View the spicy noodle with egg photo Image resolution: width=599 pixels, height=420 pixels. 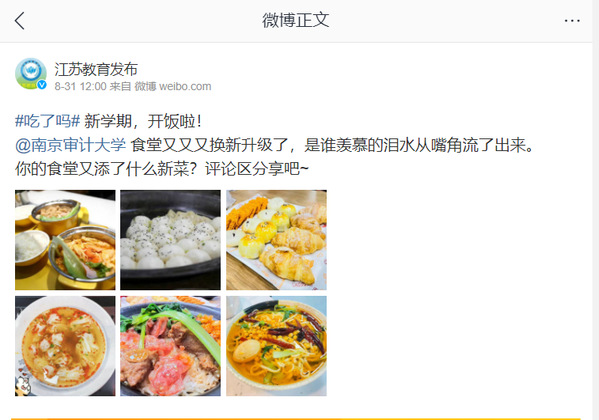tap(276, 346)
